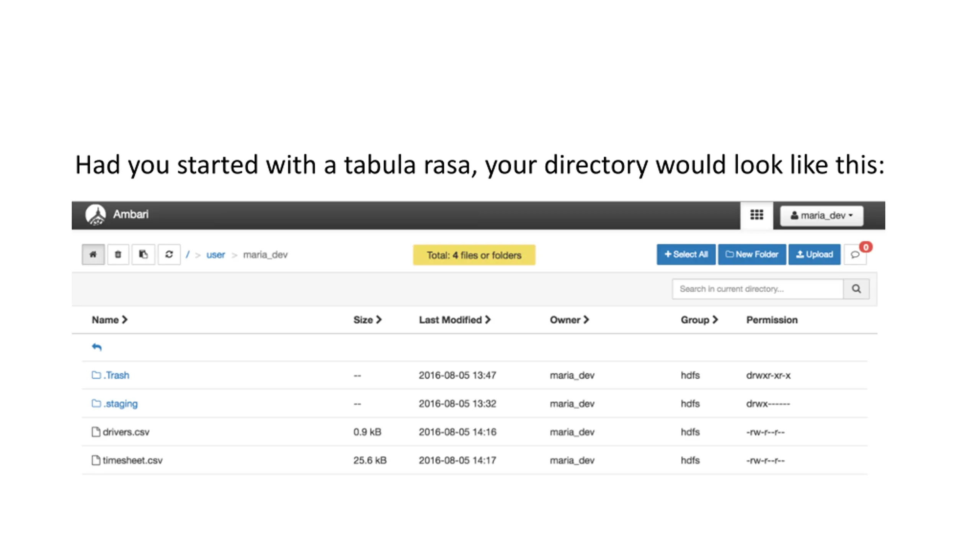Screen dimensions: 980x551
Task: Click the search magnifier button
Action: pyautogui.click(x=856, y=289)
